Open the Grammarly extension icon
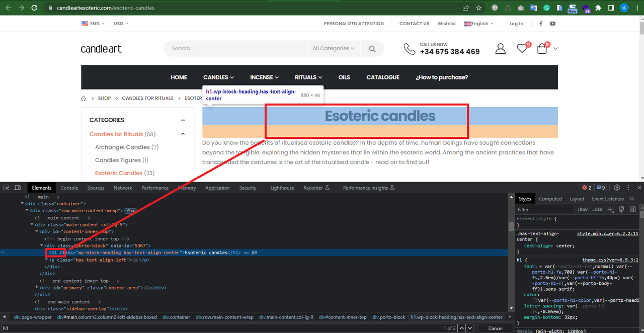644x333 pixels. tap(547, 8)
